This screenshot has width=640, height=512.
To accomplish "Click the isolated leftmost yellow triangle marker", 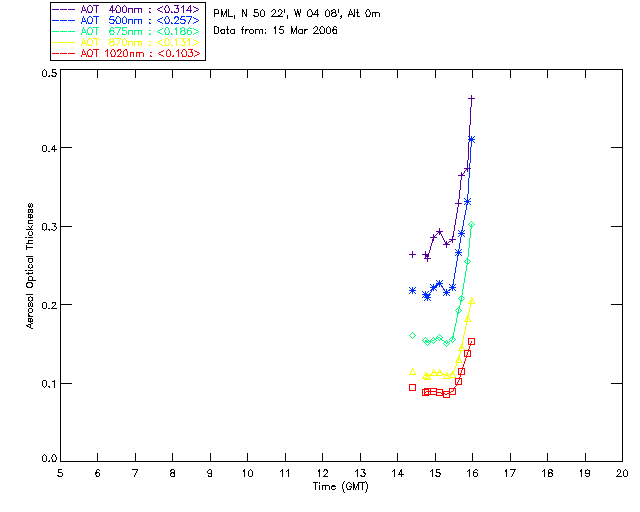I will pyautogui.click(x=412, y=372).
